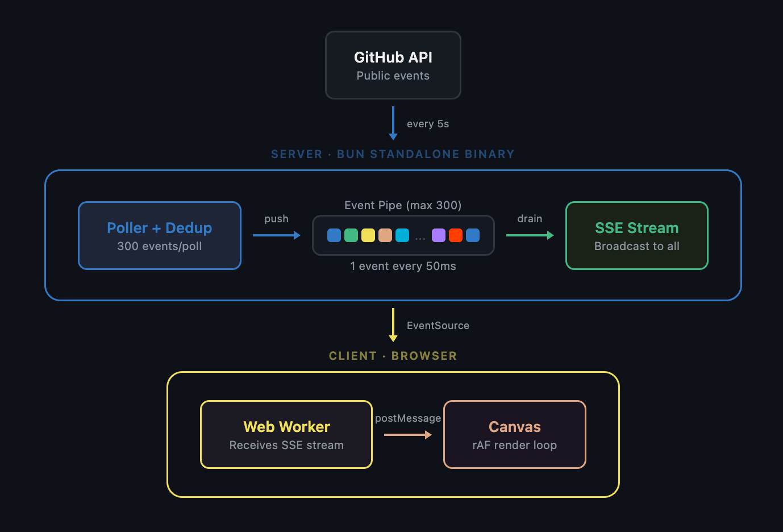Click the 'drain' arrow label
The height and width of the screenshot is (532, 783).
[530, 219]
